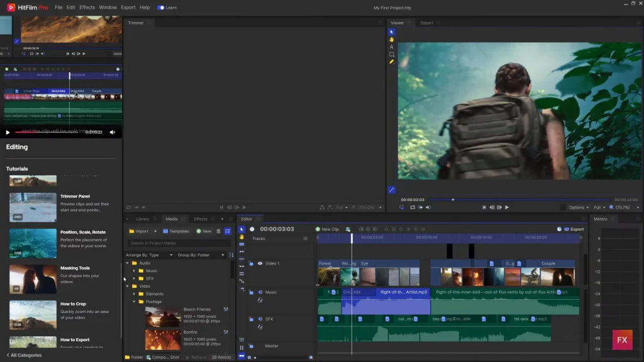Open the File menu

point(58,8)
